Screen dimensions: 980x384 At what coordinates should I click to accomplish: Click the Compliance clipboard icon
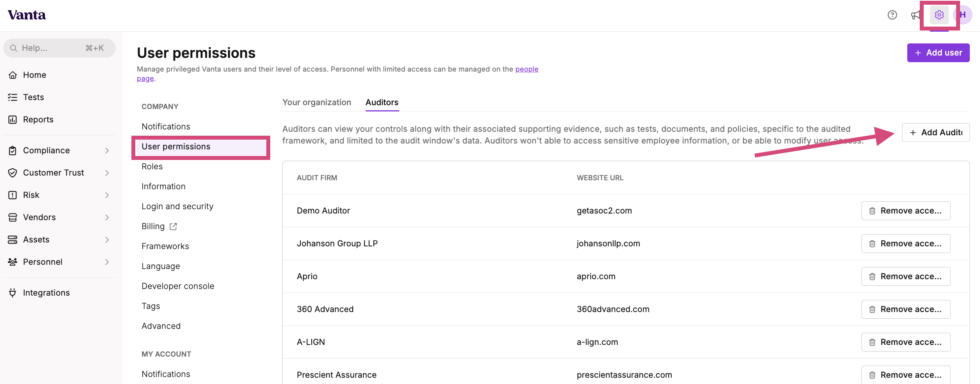(13, 150)
